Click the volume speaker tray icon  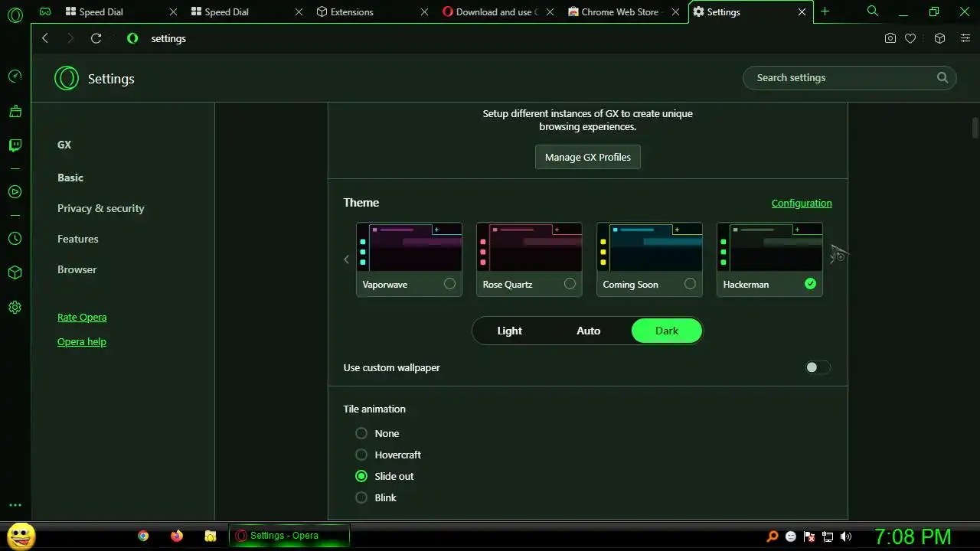coord(846,536)
